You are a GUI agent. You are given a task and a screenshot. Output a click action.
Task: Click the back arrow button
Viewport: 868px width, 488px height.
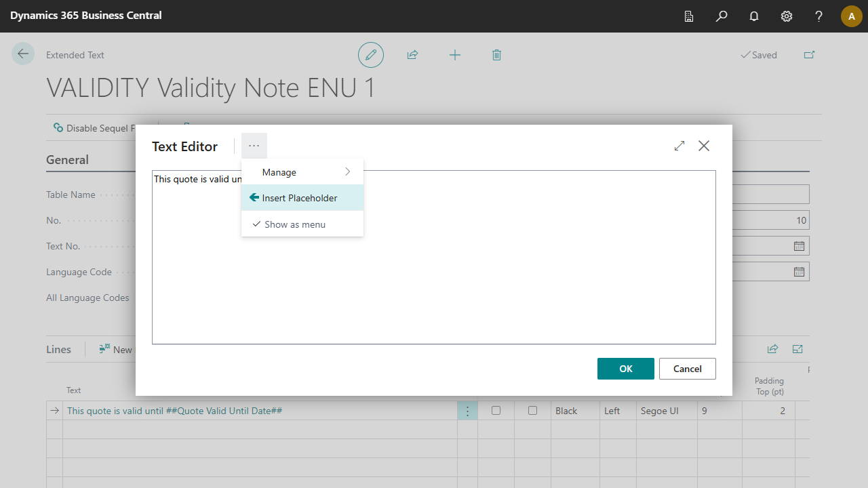23,54
